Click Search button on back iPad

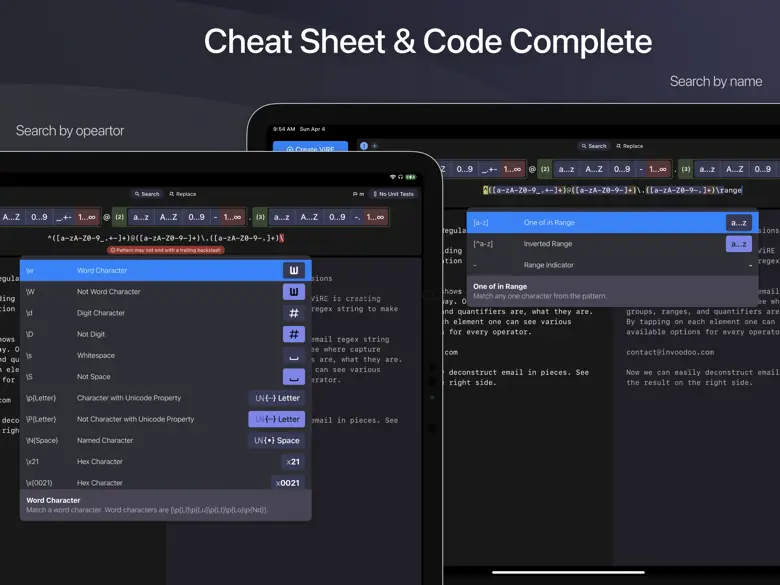(x=594, y=146)
